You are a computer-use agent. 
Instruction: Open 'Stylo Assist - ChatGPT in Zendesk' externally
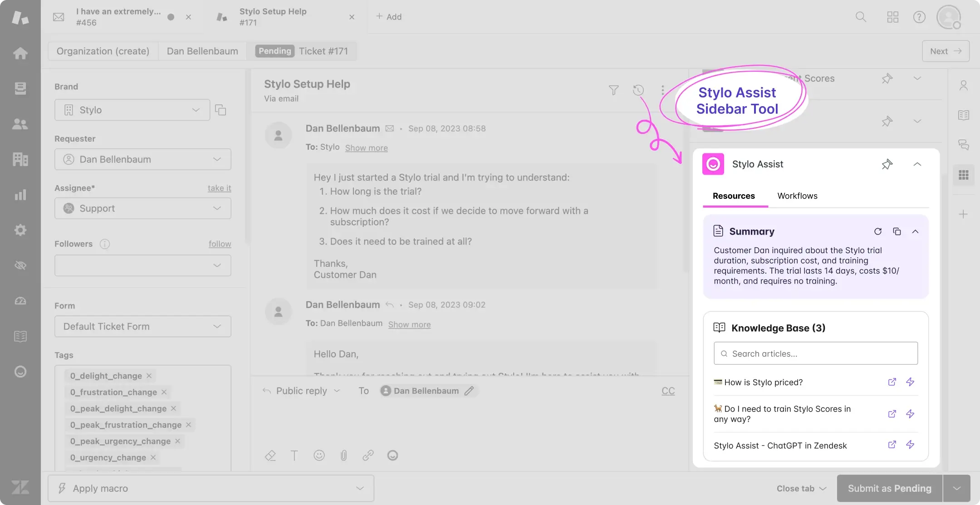click(892, 445)
